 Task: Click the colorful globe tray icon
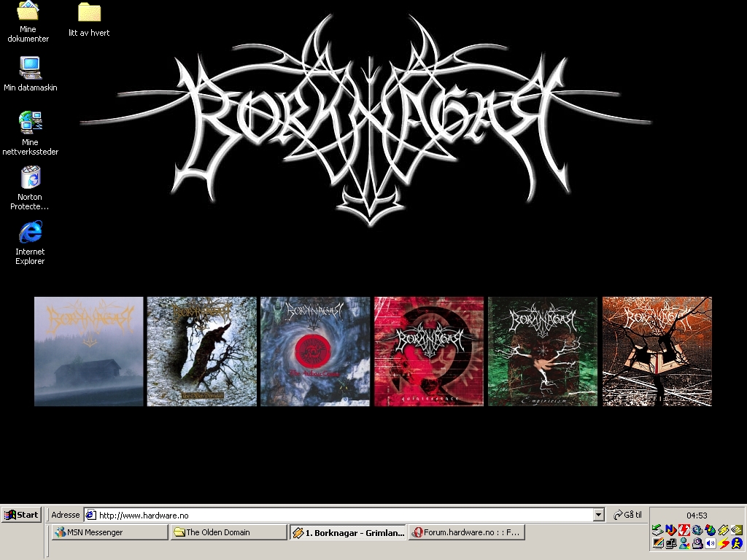pos(711,529)
